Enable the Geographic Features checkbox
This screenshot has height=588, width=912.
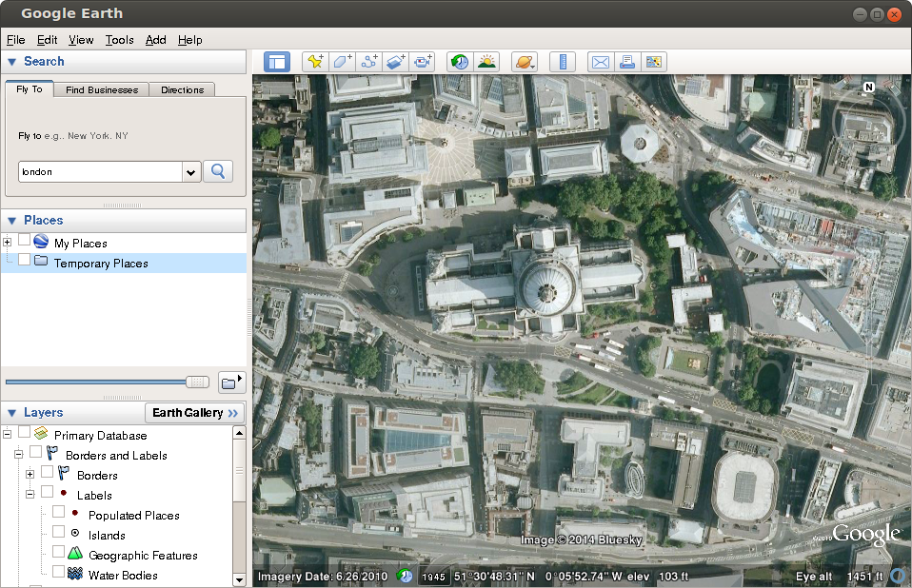[x=58, y=552]
